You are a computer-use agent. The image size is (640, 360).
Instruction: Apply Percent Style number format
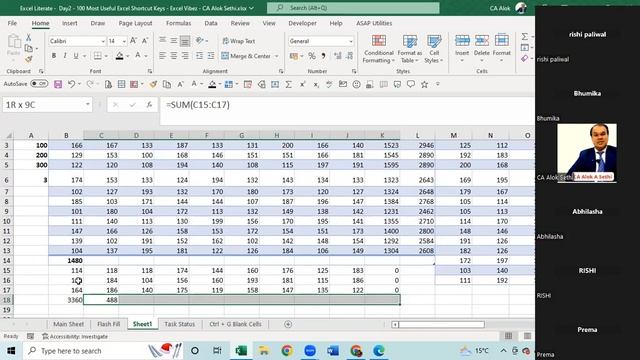(x=312, y=56)
